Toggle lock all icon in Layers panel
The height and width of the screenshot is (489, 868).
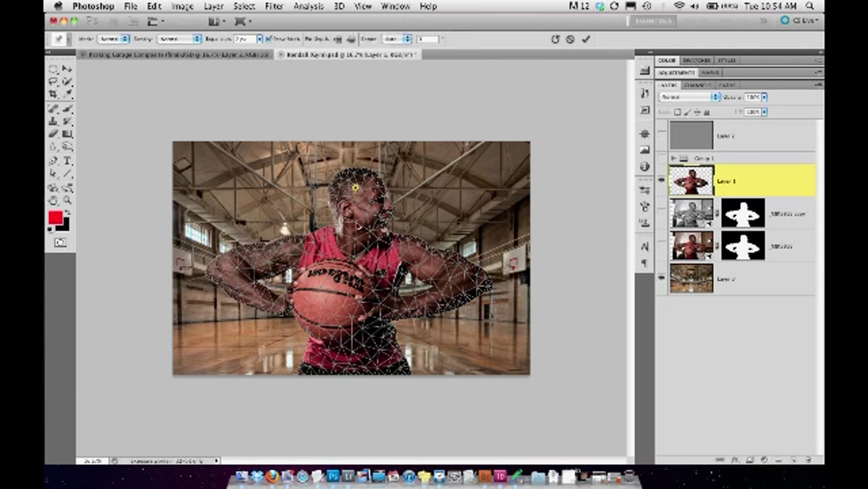[707, 112]
